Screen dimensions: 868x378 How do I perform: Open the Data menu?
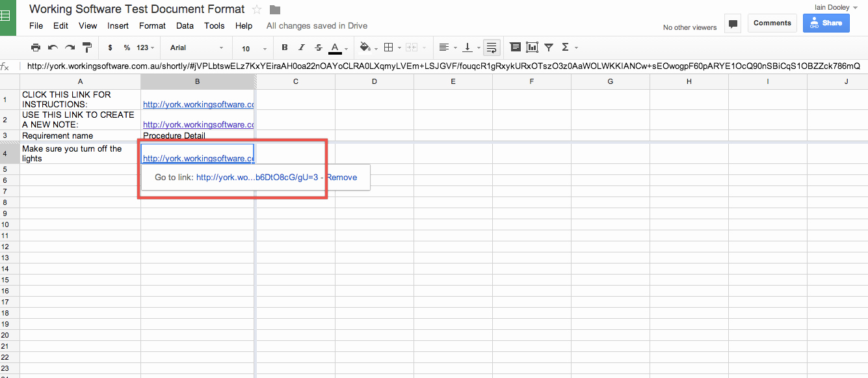(x=185, y=26)
